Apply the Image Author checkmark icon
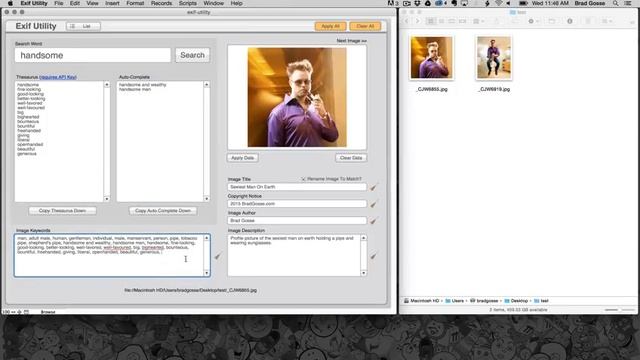Image resolution: width=640 pixels, height=360 pixels. coord(373,221)
